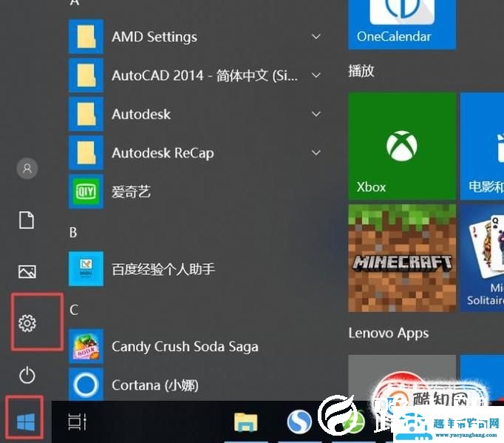Click the letter B section header
The width and height of the screenshot is (504, 443).
point(73,232)
